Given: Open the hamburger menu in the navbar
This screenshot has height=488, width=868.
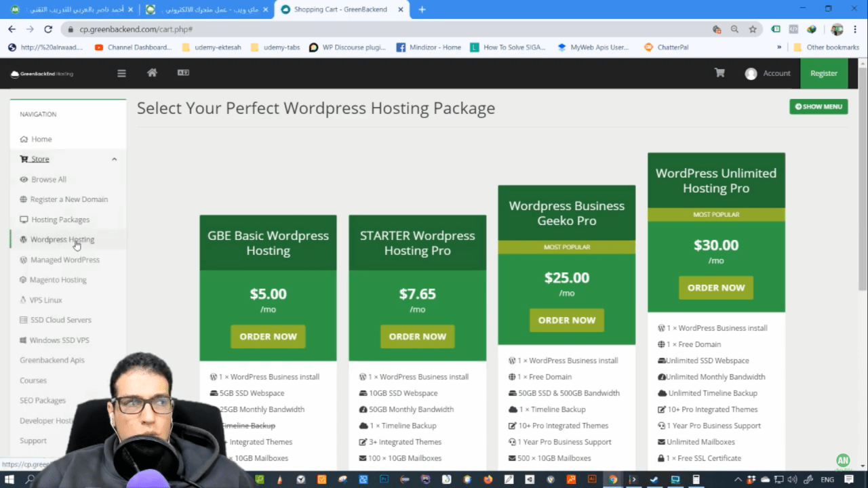Looking at the screenshot, I should pos(121,73).
